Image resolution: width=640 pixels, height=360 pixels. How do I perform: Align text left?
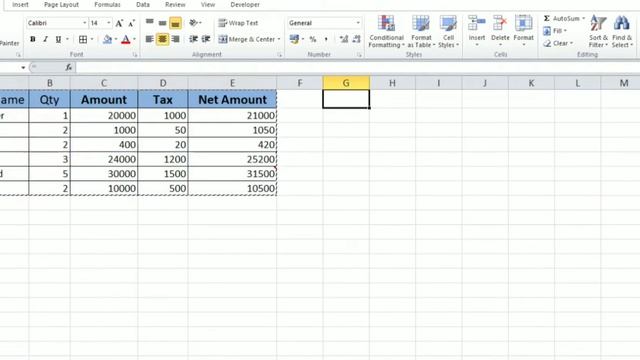click(150, 39)
